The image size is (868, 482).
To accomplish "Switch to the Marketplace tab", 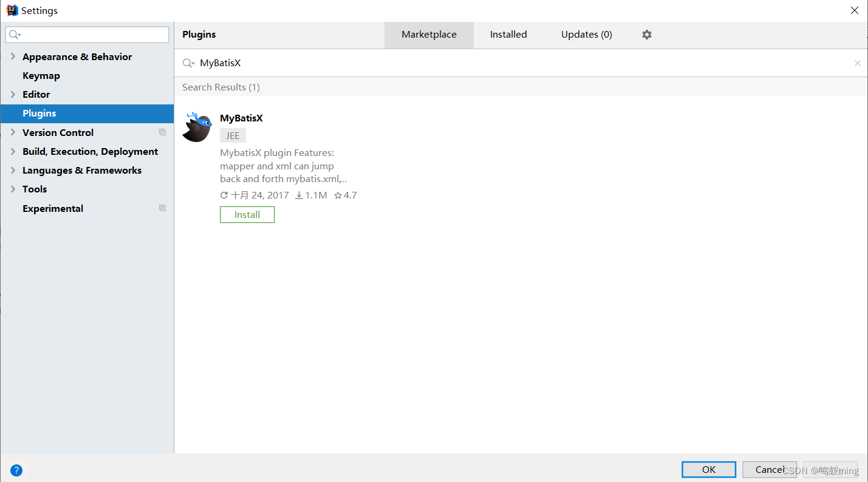I will pos(429,35).
